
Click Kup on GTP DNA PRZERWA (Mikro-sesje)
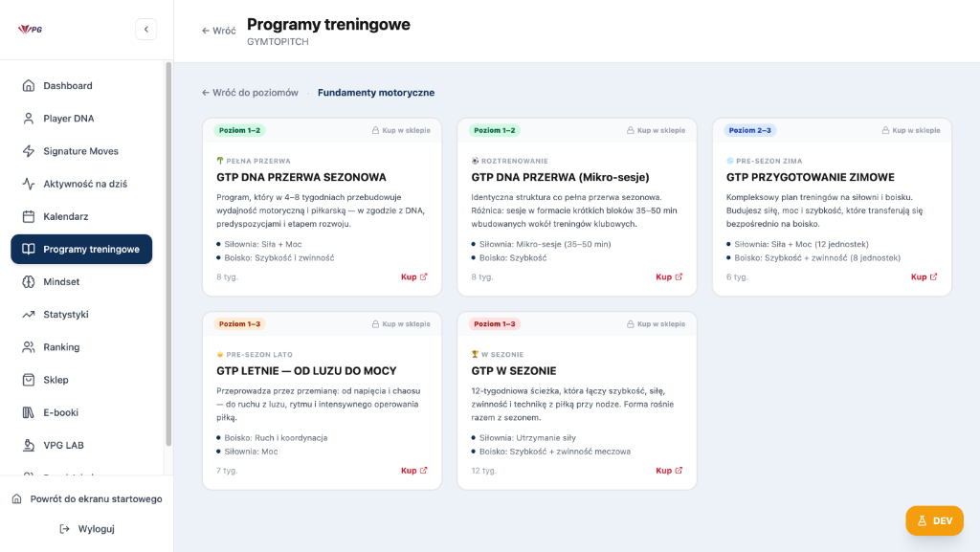669,276
